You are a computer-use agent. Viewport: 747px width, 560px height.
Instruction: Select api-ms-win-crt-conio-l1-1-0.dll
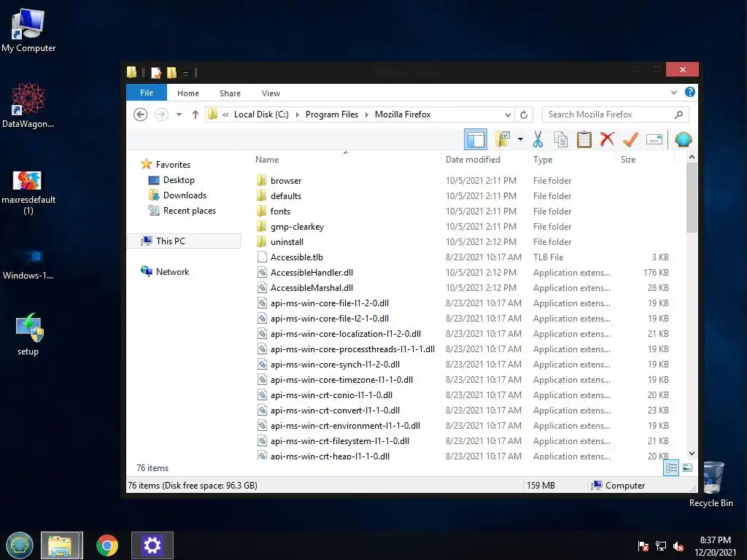click(x=331, y=394)
